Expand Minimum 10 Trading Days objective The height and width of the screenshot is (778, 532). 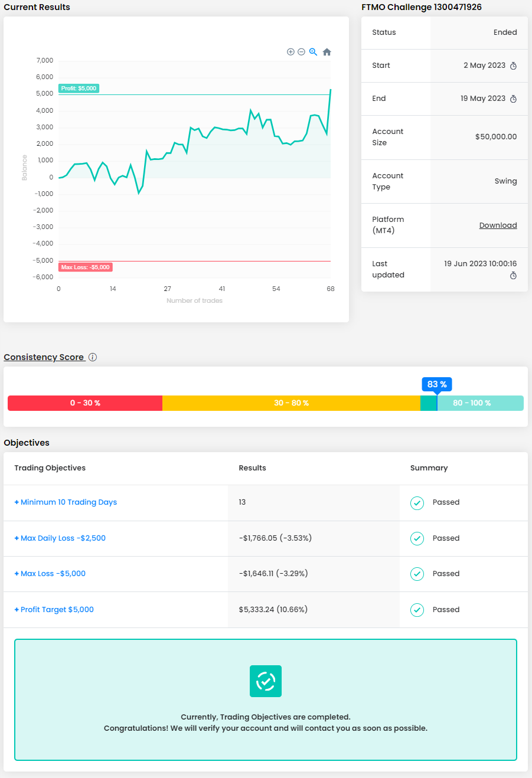click(x=66, y=502)
